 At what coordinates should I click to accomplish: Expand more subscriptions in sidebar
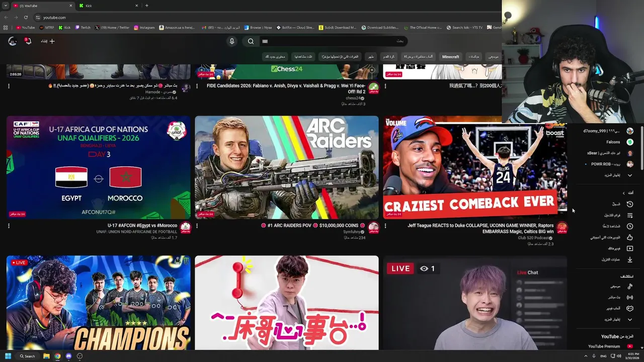(x=618, y=175)
